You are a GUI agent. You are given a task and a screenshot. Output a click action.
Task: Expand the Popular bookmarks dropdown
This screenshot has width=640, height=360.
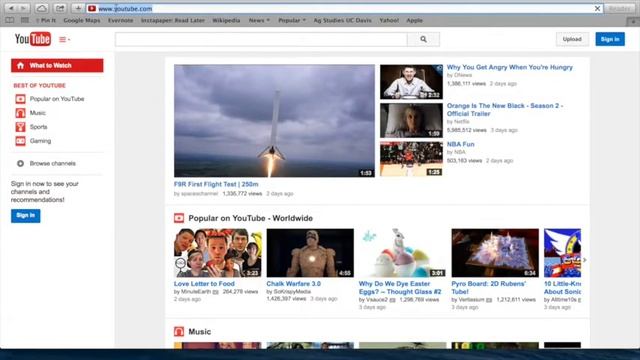(x=292, y=20)
